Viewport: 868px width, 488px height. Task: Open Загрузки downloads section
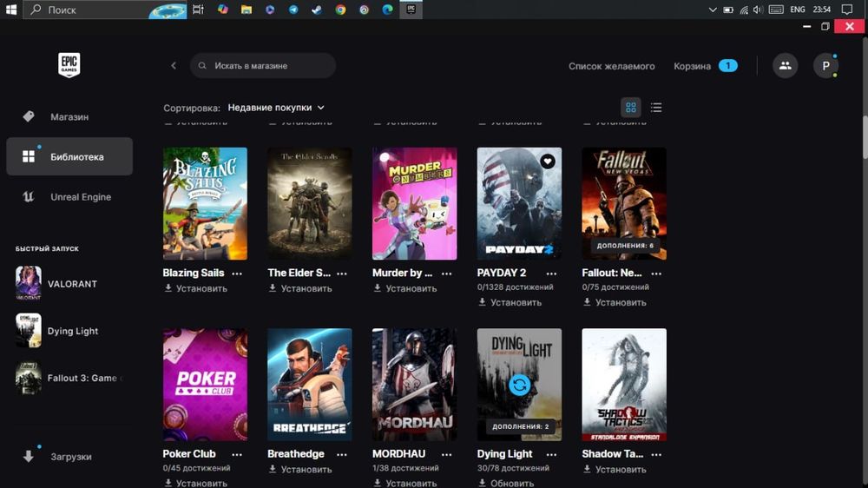pyautogui.click(x=69, y=457)
